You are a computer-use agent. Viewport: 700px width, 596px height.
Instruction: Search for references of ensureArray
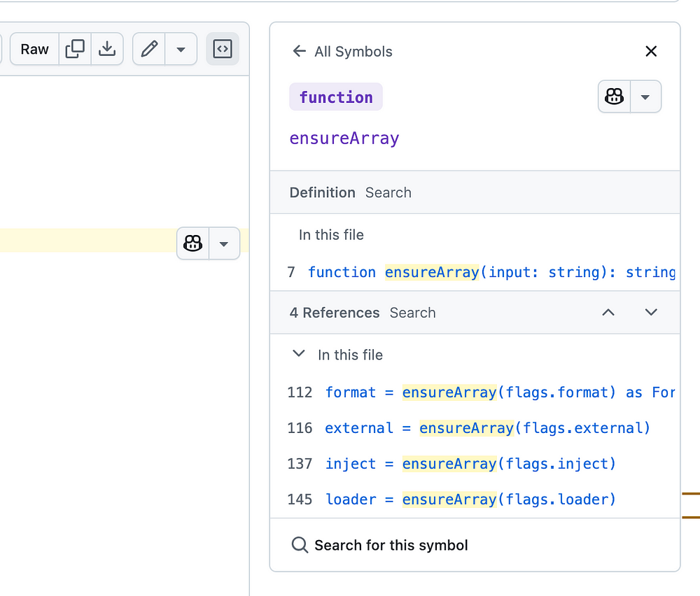click(x=412, y=313)
